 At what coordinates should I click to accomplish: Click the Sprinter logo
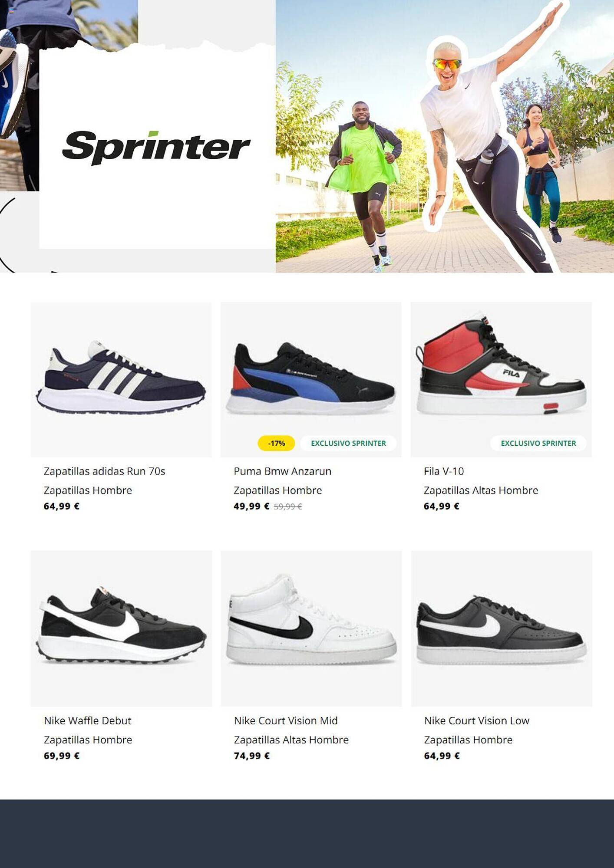click(x=156, y=148)
